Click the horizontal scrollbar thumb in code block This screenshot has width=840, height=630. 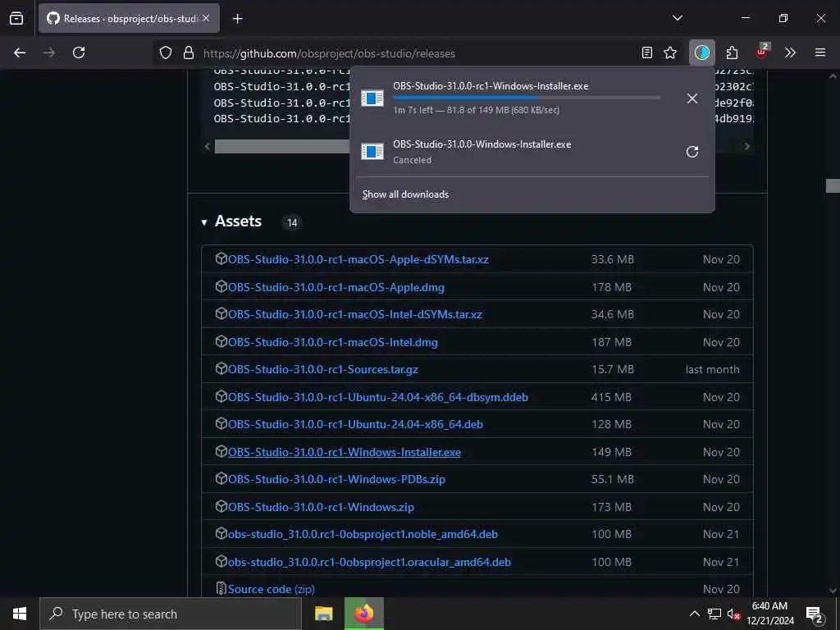tap(282, 146)
